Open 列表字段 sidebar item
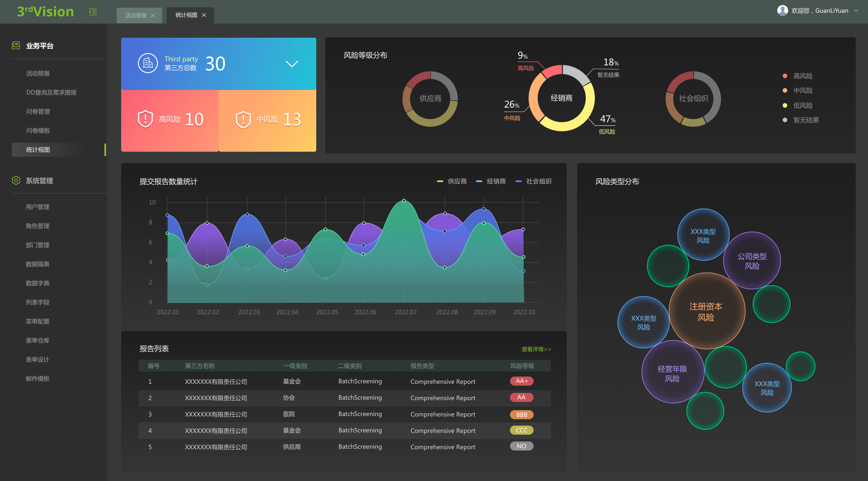This screenshot has height=481, width=868. (x=38, y=302)
